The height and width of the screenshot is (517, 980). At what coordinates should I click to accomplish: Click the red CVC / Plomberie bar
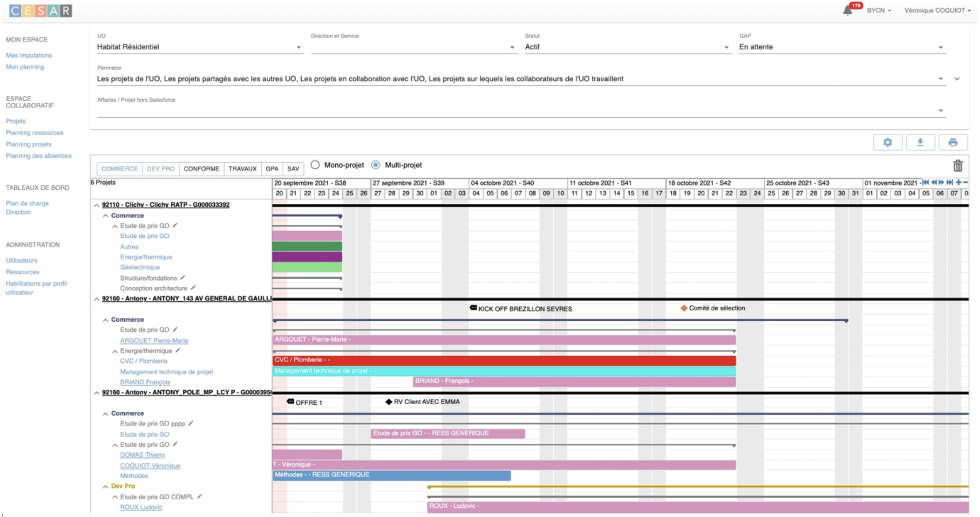pos(504,360)
